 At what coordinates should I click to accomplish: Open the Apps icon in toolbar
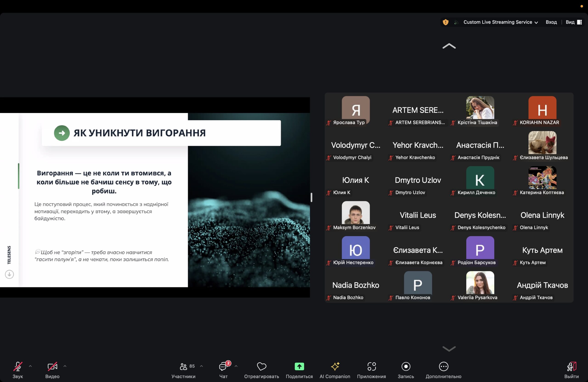(x=371, y=366)
